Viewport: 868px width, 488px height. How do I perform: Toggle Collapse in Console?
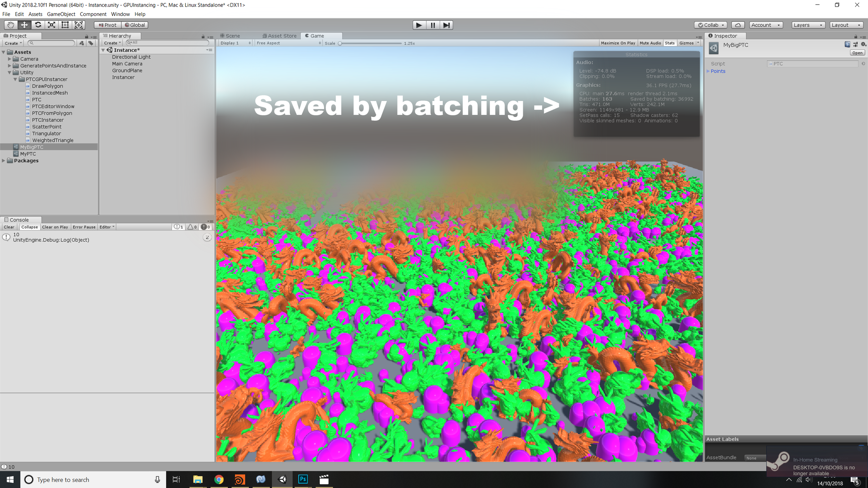point(30,227)
